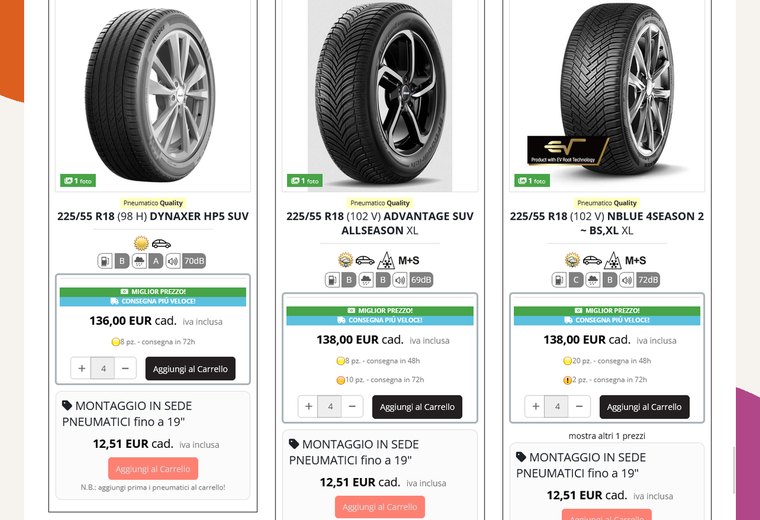
Task: Open the ADVANTAGE SUV ALLSEASON XL product title
Action: [x=380, y=223]
